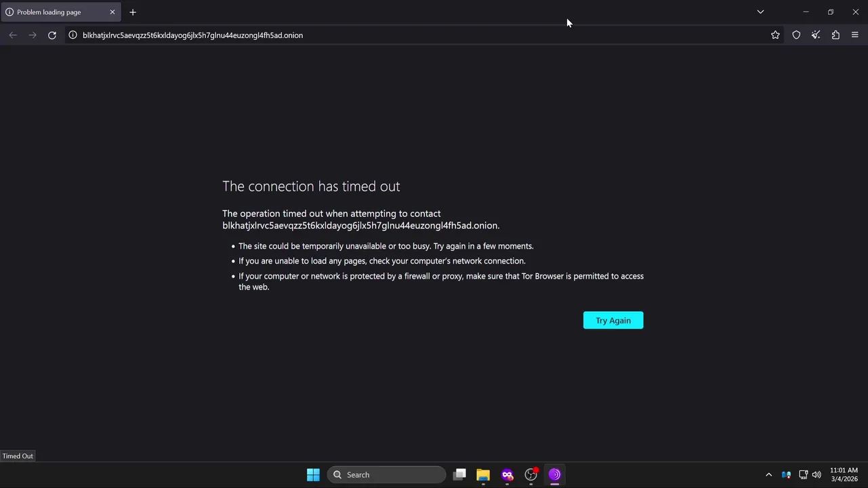Click the Timed Out status label

click(x=18, y=456)
